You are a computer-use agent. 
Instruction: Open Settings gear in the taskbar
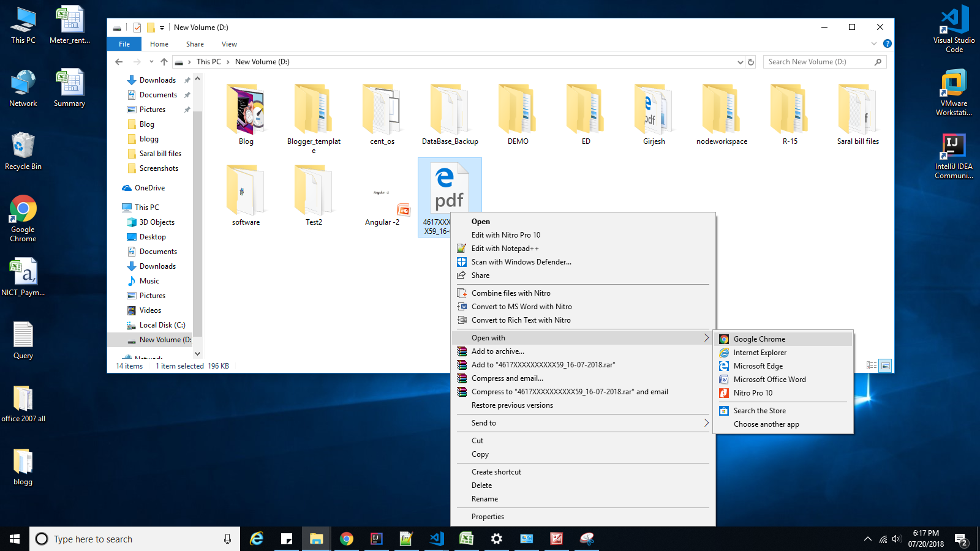click(x=497, y=539)
